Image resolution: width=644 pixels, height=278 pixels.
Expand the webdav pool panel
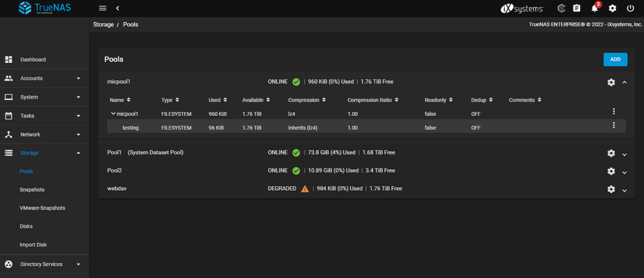pos(625,190)
